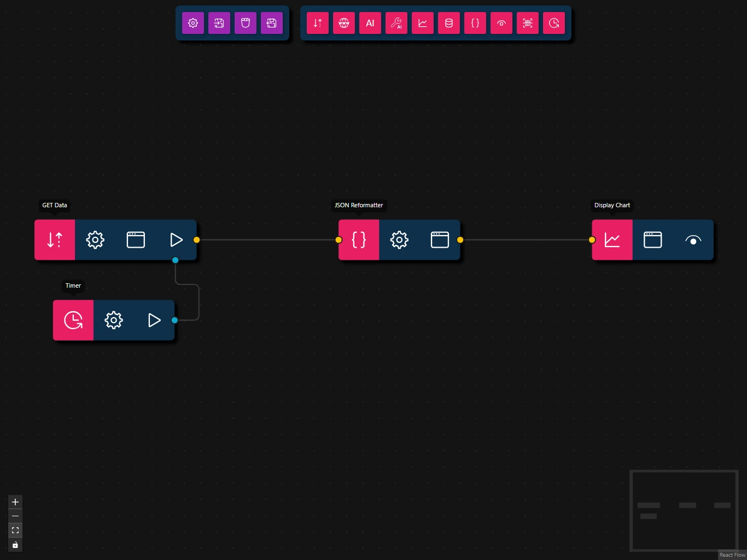747x560 pixels.
Task: Add an AI node from the toolbar
Action: (370, 23)
